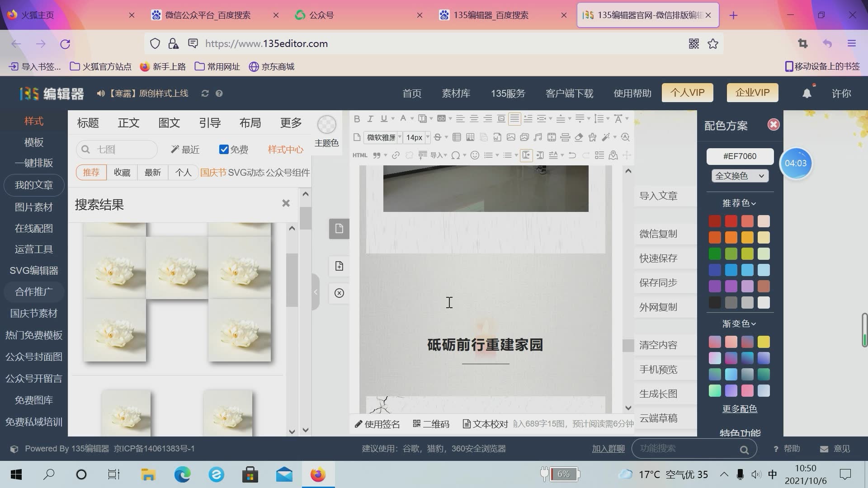This screenshot has width=868, height=488.
Task: Toggle bold formatting
Action: 357,119
